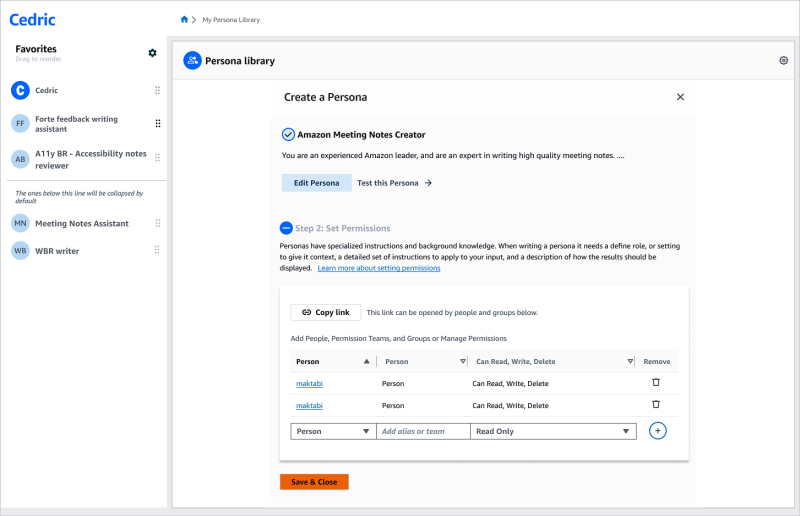Delete first maktabi row with trash icon

[x=656, y=382]
